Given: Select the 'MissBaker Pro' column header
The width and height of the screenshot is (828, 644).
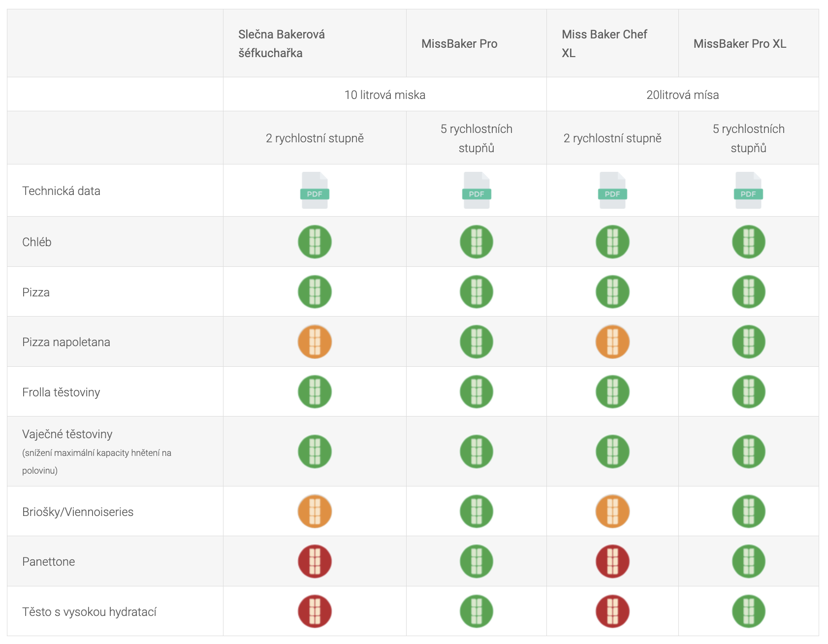Looking at the screenshot, I should point(477,43).
